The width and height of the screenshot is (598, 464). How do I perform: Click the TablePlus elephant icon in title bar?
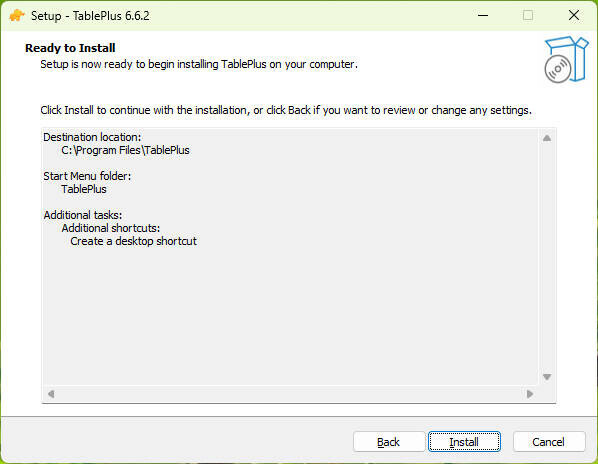tap(16, 16)
